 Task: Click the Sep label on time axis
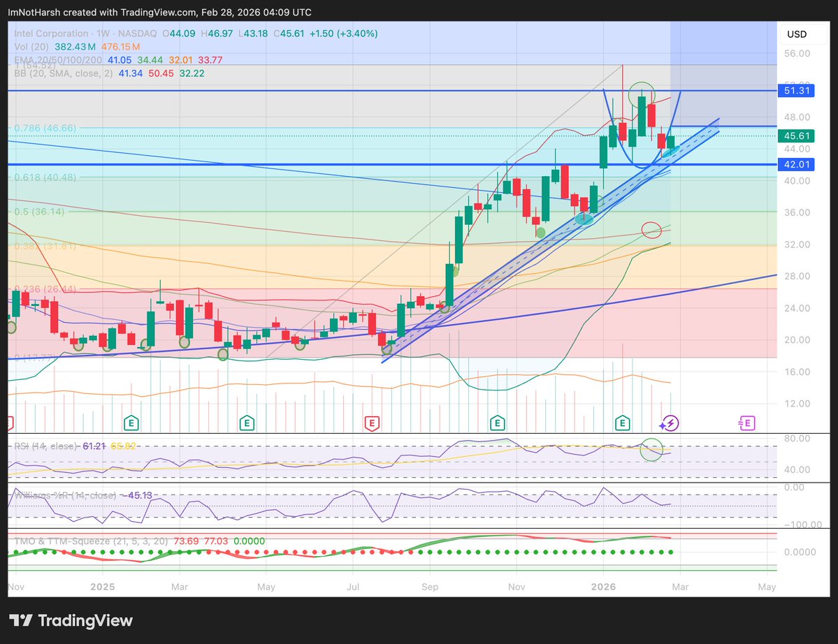click(430, 586)
